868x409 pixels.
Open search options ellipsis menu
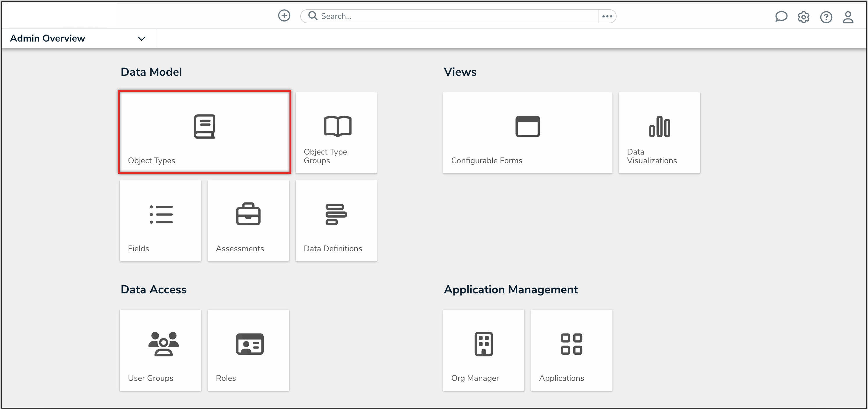pyautogui.click(x=607, y=16)
